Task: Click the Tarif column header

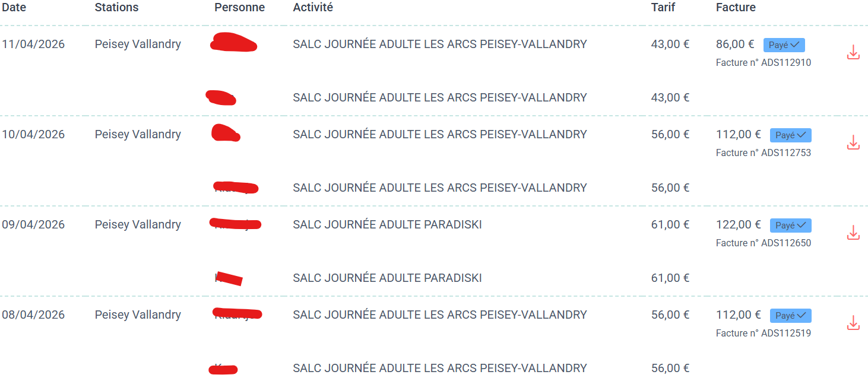Action: point(663,8)
